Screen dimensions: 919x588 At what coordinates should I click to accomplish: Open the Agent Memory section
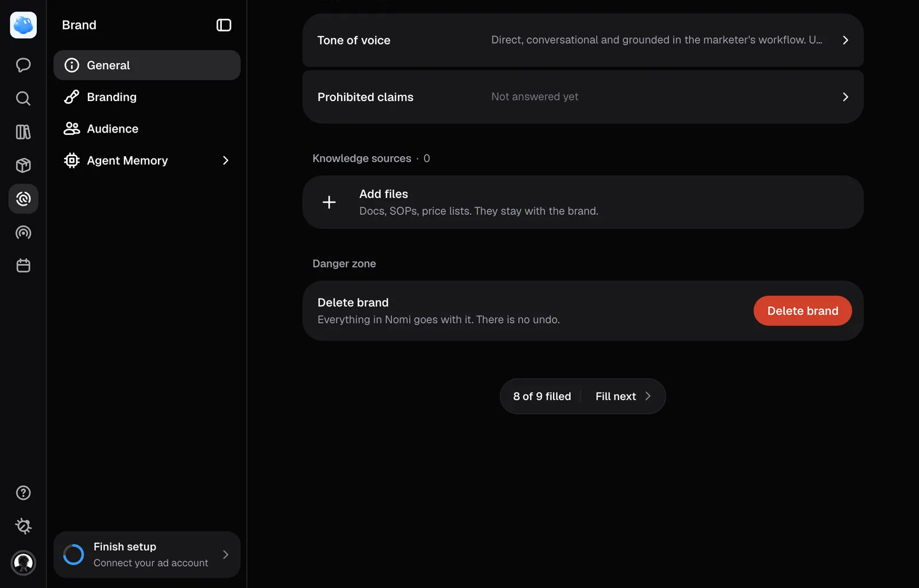point(147,161)
